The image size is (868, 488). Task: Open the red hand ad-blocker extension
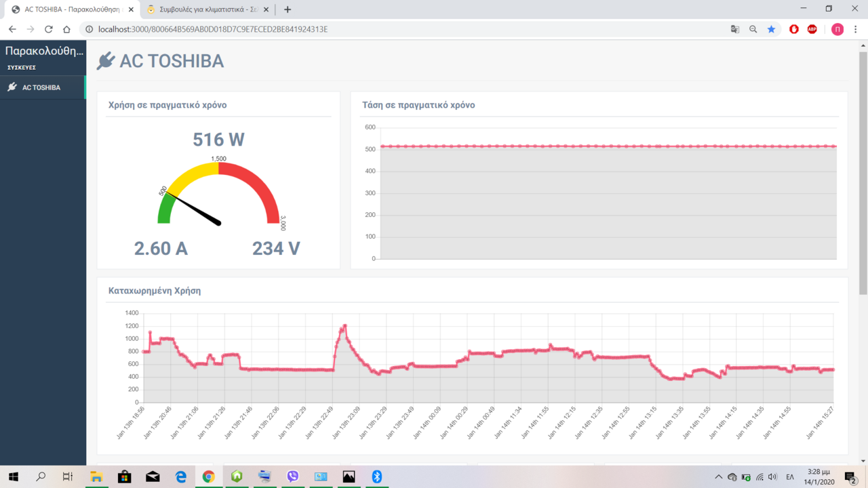click(794, 29)
